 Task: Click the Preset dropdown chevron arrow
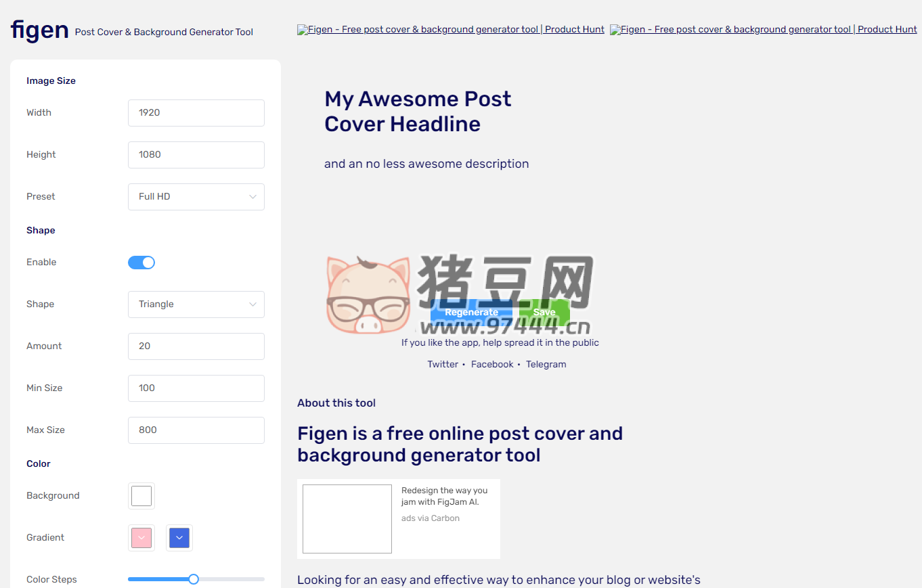click(x=253, y=197)
